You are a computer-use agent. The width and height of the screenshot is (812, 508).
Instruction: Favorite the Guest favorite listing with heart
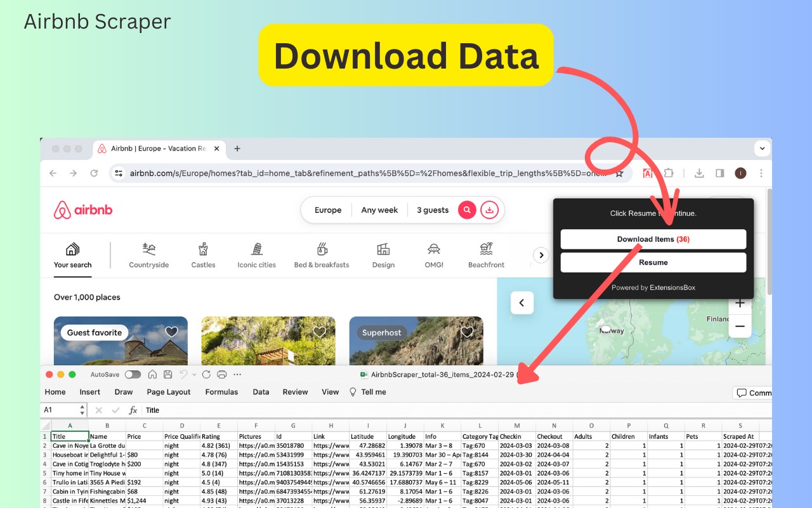coord(171,331)
